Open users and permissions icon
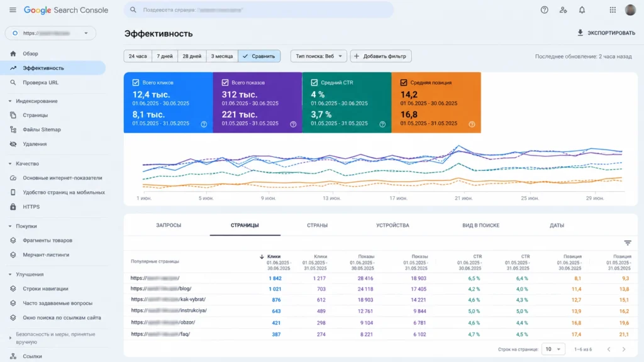 click(x=563, y=10)
